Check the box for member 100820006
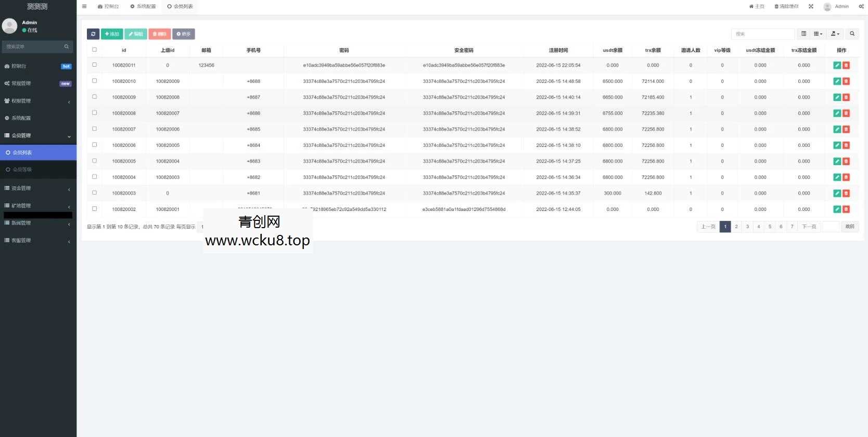 point(94,144)
